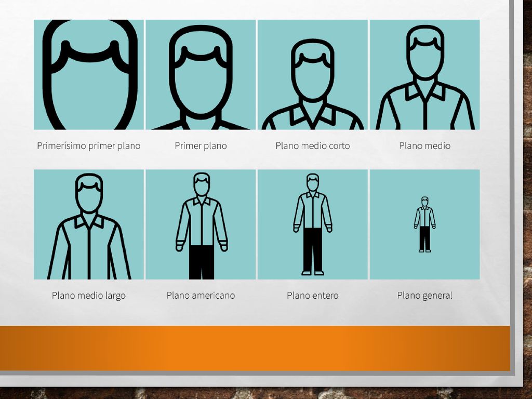This screenshot has width=532, height=399.
Task: Click the Plano entero full-body illustration
Action: click(312, 224)
